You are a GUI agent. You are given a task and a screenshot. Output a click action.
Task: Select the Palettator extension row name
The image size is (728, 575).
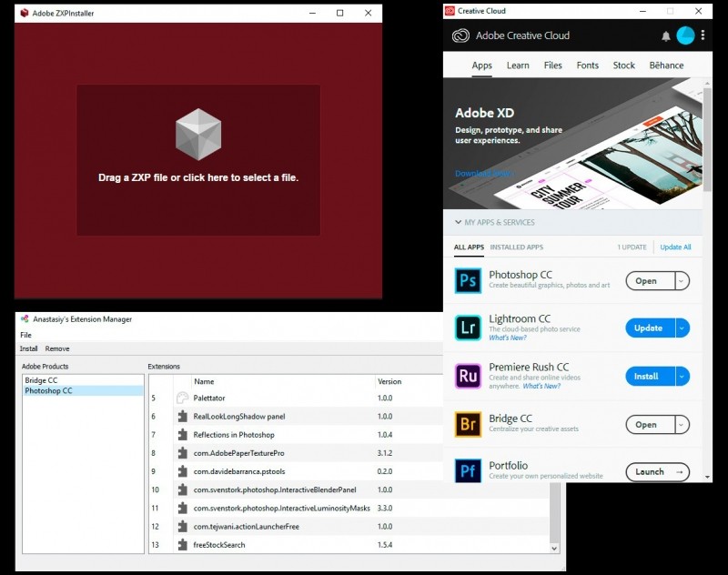coord(209,398)
